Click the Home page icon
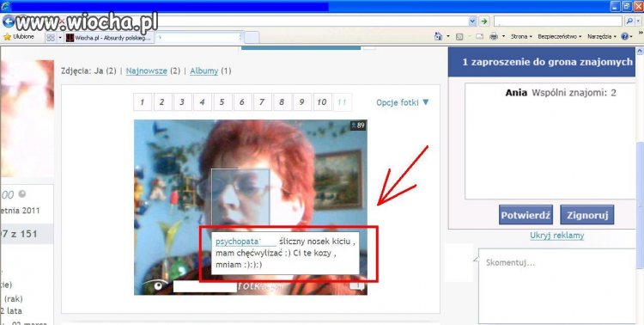 click(438, 37)
